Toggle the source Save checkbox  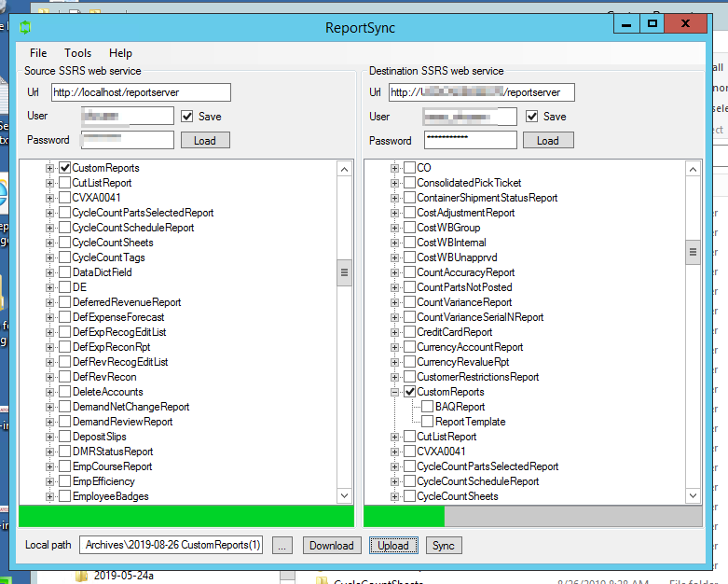[187, 117]
